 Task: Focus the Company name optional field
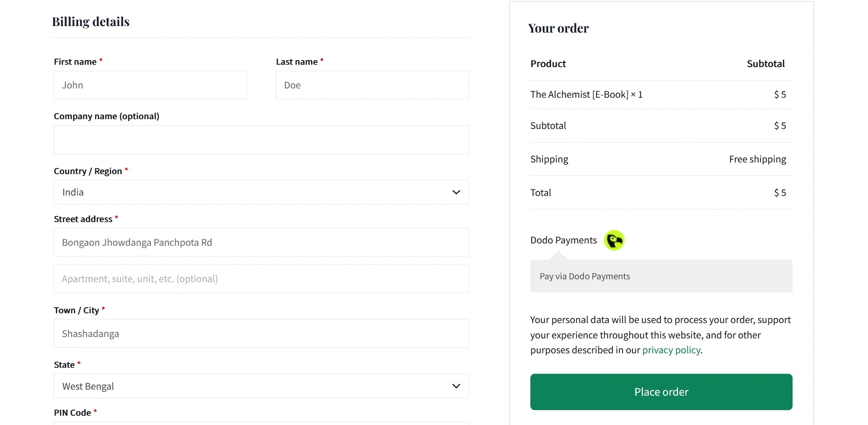[261, 140]
